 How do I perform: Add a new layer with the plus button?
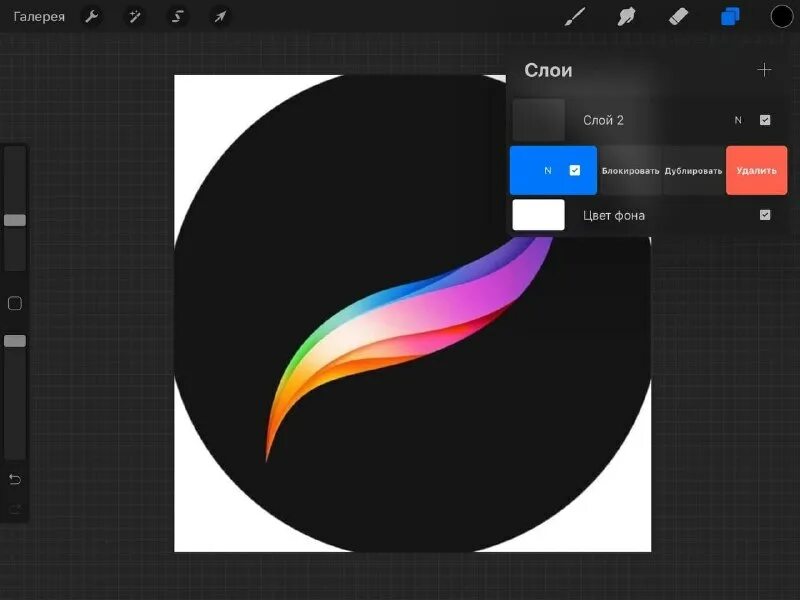pyautogui.click(x=765, y=69)
